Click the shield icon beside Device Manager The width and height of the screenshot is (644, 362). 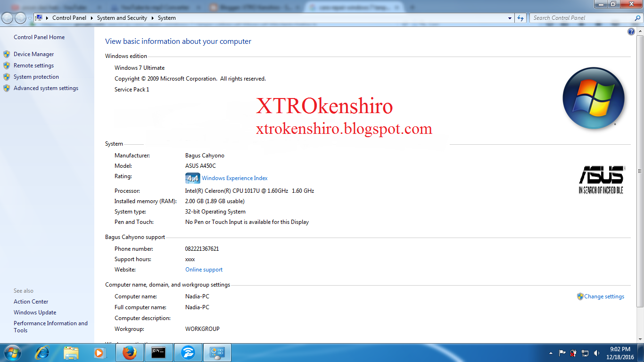(7, 54)
